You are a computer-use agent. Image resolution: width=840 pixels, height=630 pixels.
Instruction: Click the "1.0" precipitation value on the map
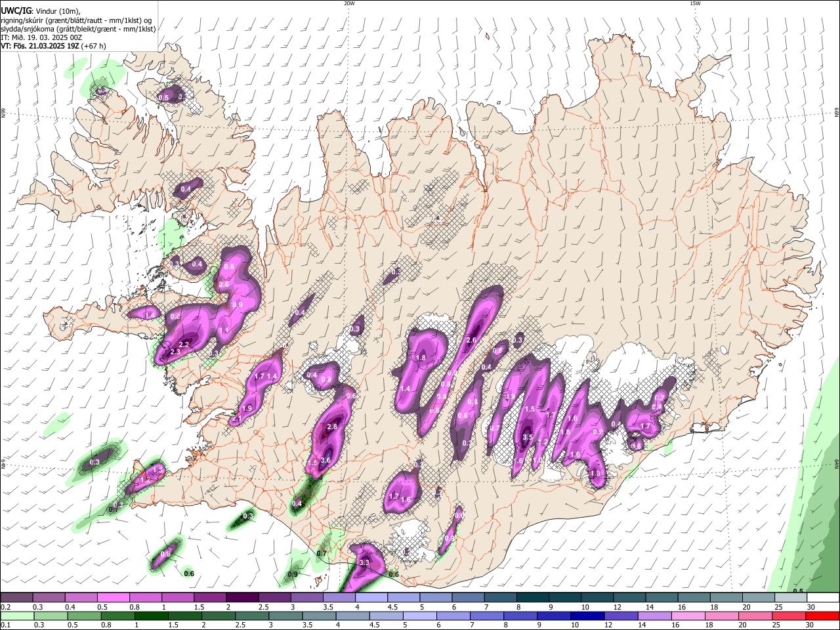point(537,461)
